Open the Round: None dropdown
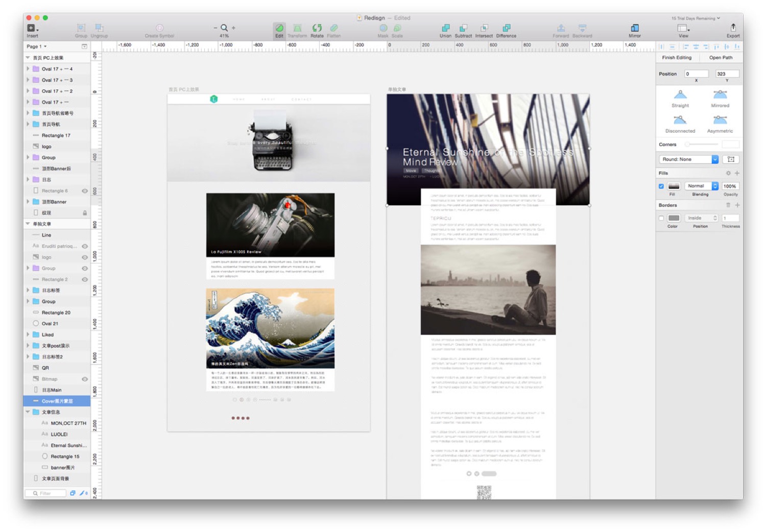The width and height of the screenshot is (766, 532). pyautogui.click(x=689, y=160)
